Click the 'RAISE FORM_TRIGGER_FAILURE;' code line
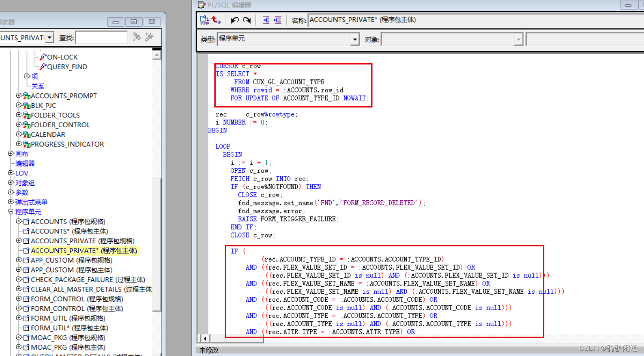 [288, 219]
